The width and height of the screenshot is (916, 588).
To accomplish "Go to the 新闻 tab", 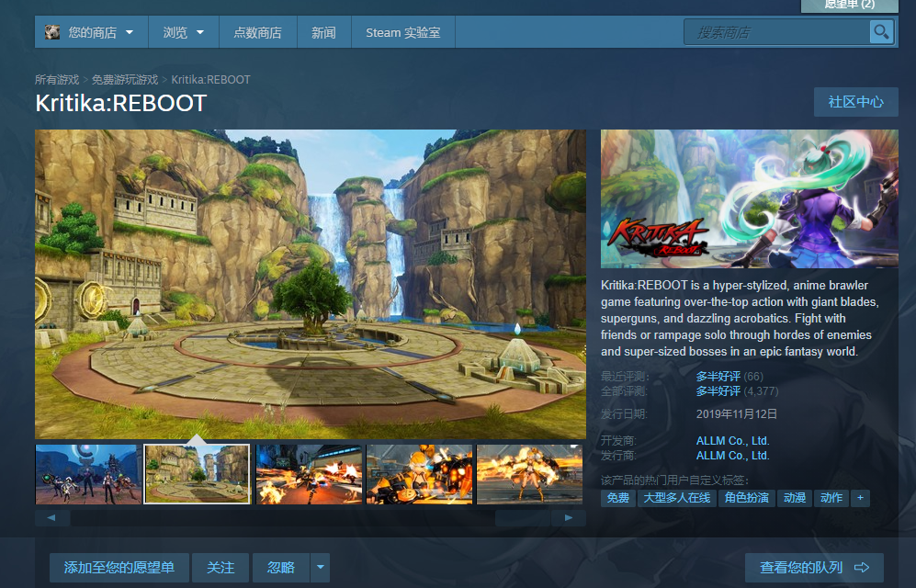I will [x=323, y=32].
